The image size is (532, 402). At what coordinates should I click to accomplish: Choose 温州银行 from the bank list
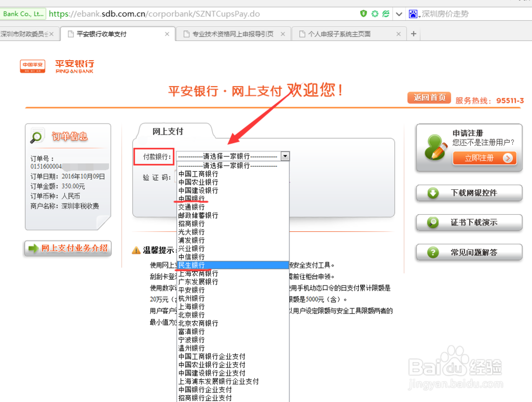233,348
